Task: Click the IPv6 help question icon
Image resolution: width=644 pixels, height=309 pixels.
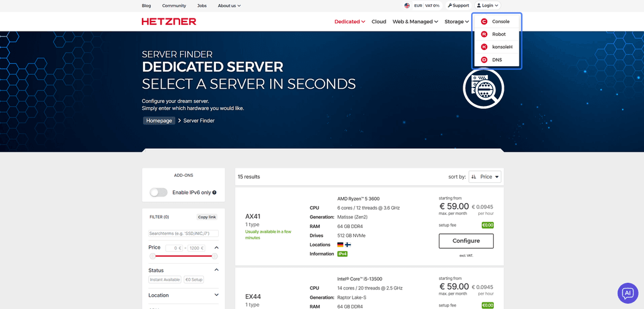Action: pyautogui.click(x=215, y=192)
